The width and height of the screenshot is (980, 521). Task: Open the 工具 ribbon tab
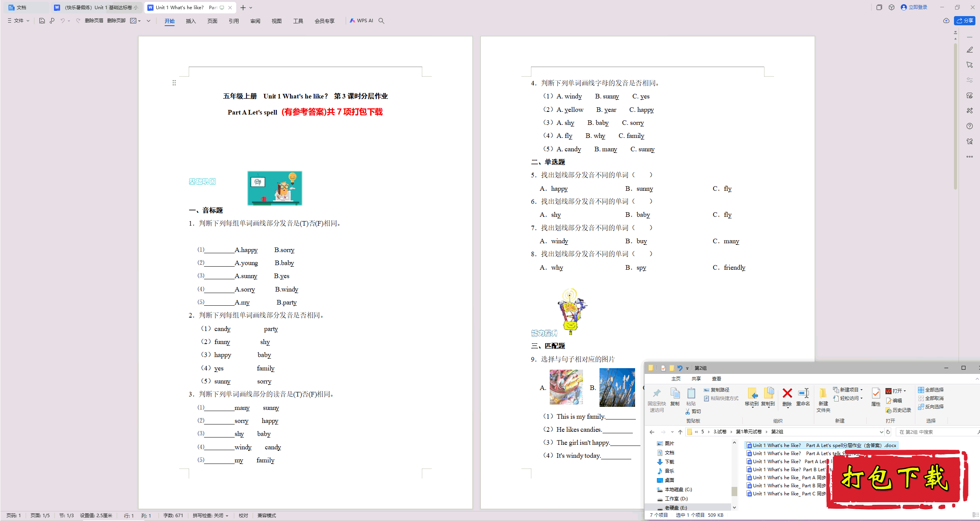pos(298,21)
